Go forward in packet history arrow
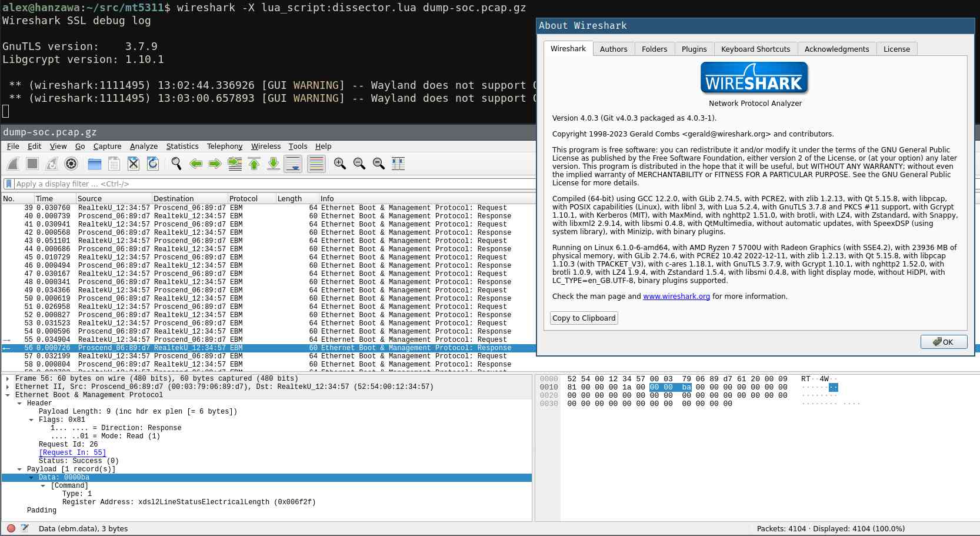The width and height of the screenshot is (980, 536). click(215, 164)
